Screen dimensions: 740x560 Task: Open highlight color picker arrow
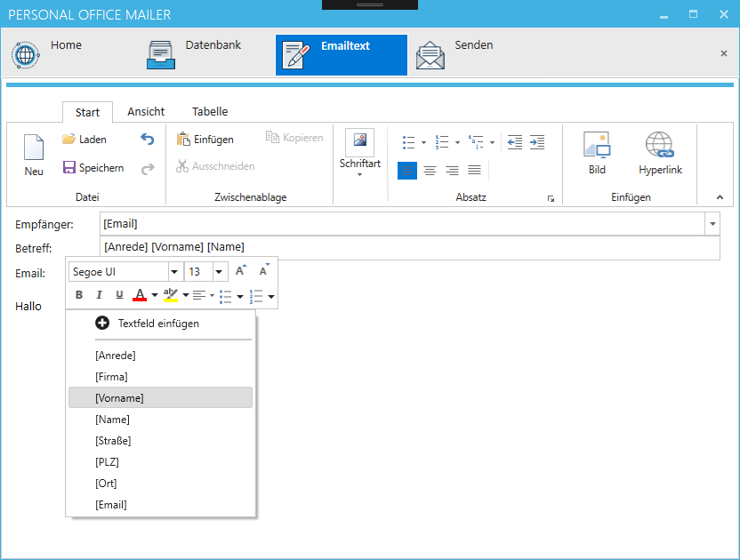[186, 295]
